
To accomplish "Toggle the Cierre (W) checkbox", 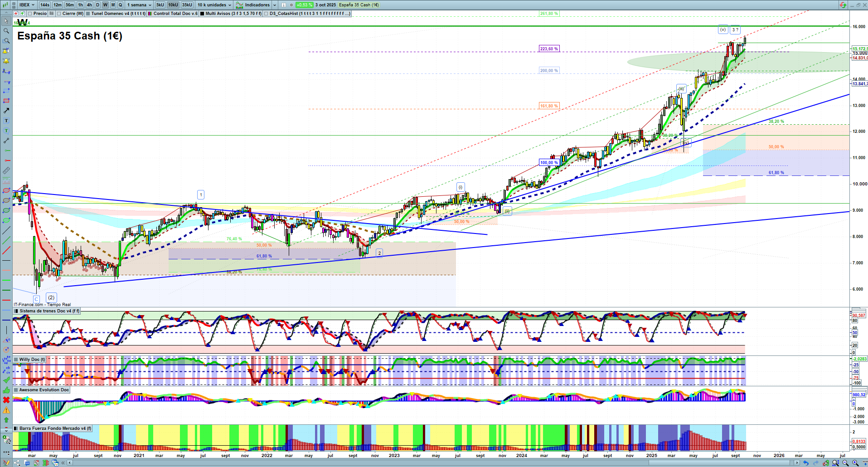I will [59, 14].
